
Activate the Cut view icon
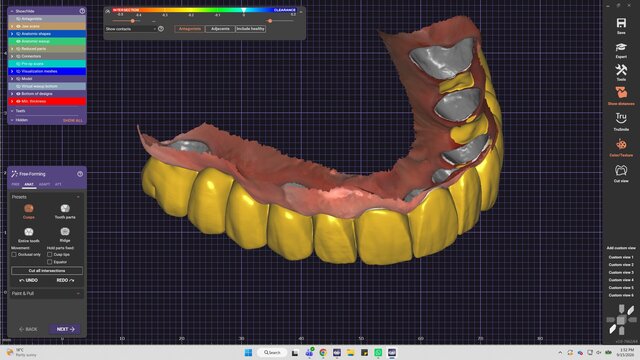[621, 170]
